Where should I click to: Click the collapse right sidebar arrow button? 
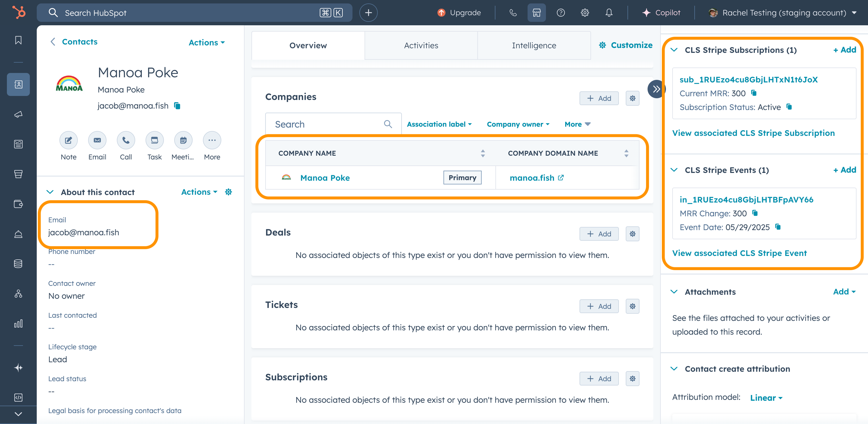coord(656,89)
